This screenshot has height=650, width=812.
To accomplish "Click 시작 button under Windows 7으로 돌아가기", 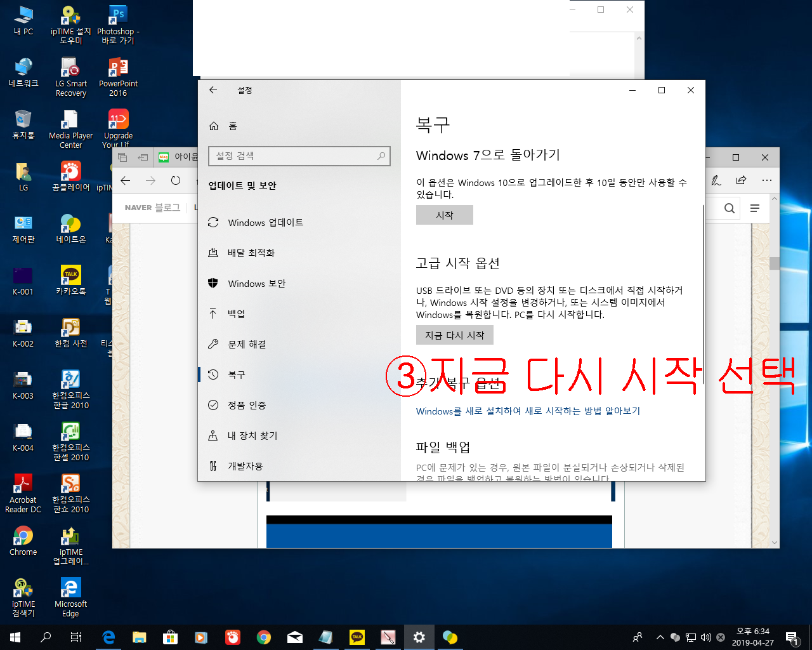I will pos(445,215).
